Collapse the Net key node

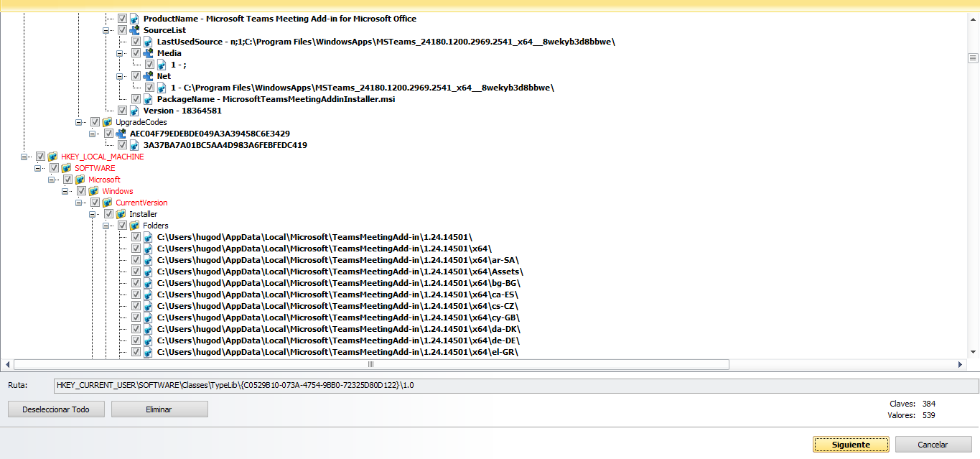120,76
